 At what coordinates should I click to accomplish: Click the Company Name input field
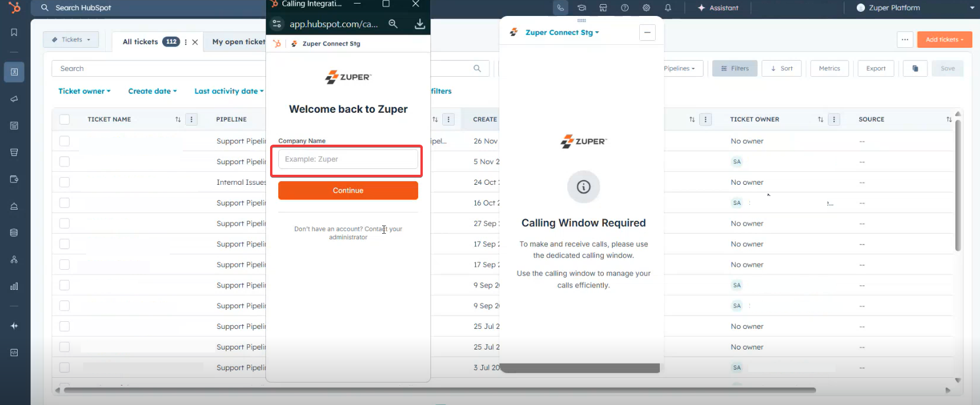click(348, 159)
